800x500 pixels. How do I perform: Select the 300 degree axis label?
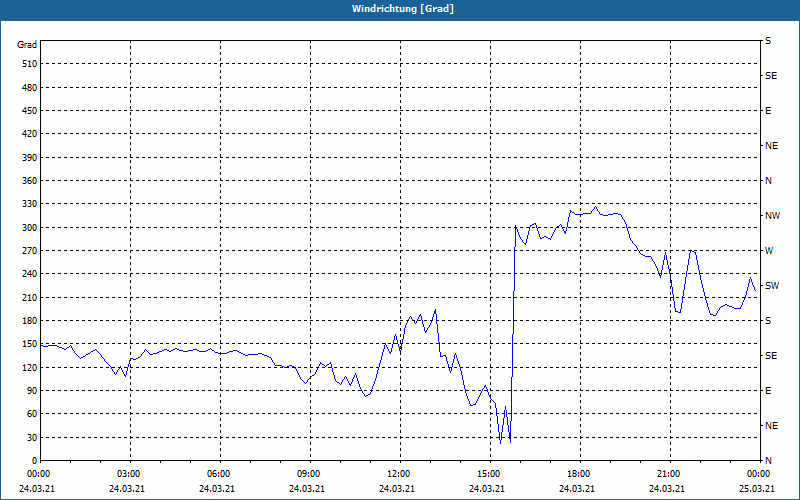point(30,228)
